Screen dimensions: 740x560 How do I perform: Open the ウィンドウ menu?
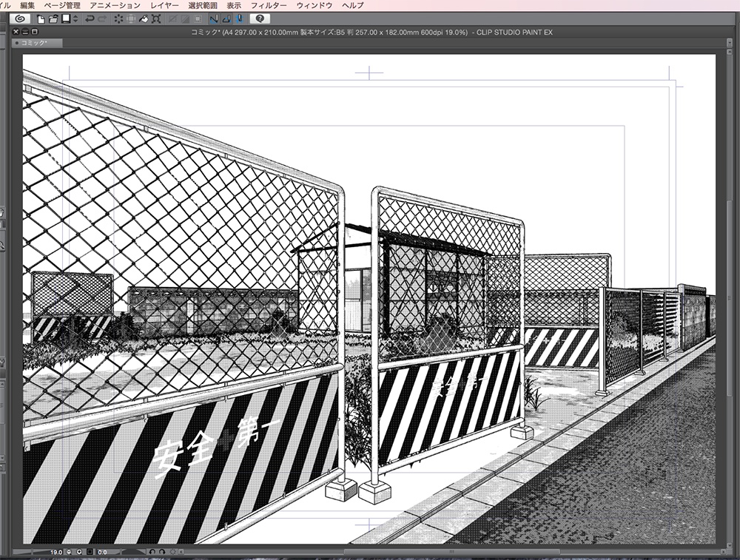[x=314, y=5]
